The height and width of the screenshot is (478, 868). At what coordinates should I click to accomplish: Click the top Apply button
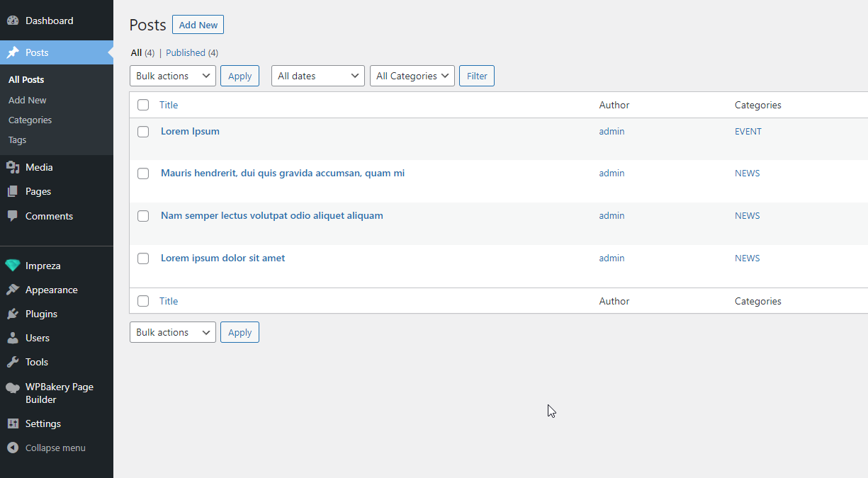click(239, 76)
